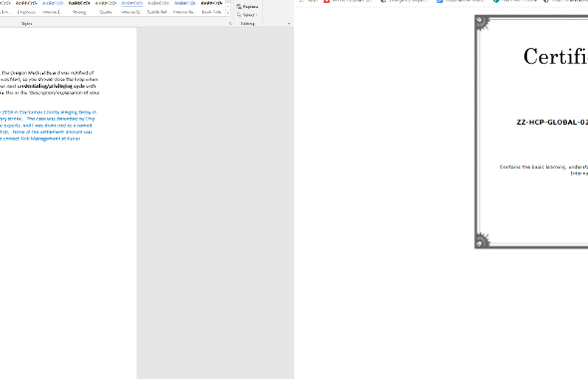Apply the Subtle Reference style

click(158, 8)
